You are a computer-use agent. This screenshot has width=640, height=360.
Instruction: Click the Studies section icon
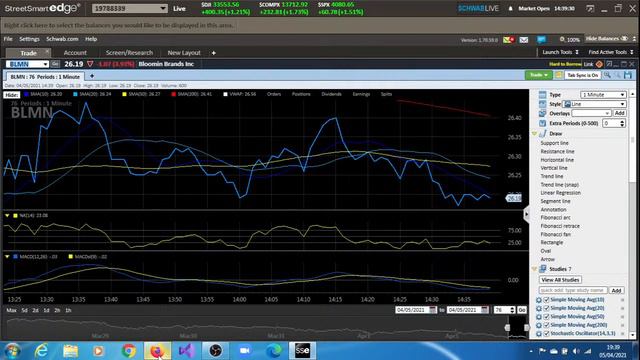(543, 269)
